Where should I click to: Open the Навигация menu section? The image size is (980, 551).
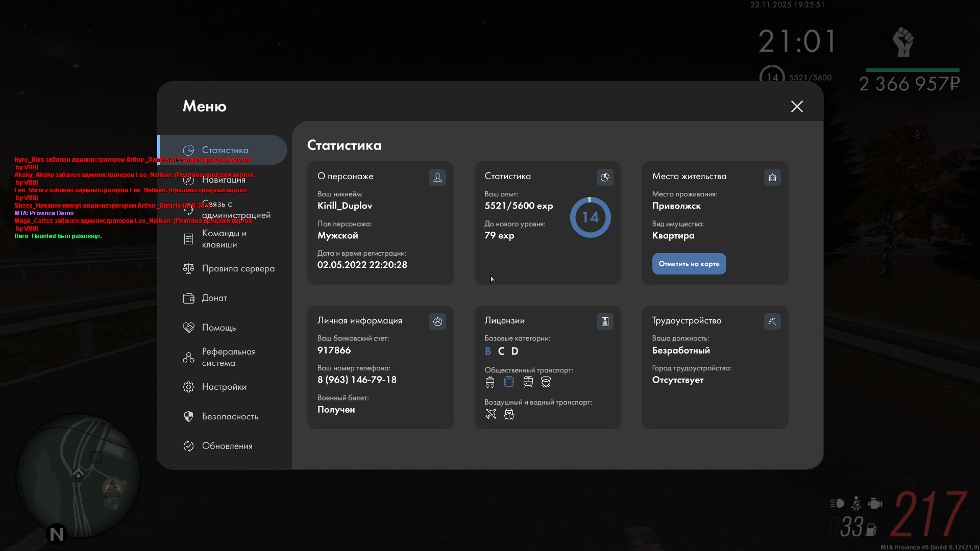tap(224, 180)
